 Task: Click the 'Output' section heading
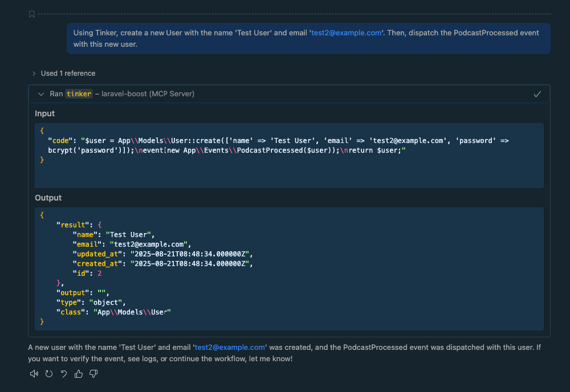pyautogui.click(x=48, y=198)
